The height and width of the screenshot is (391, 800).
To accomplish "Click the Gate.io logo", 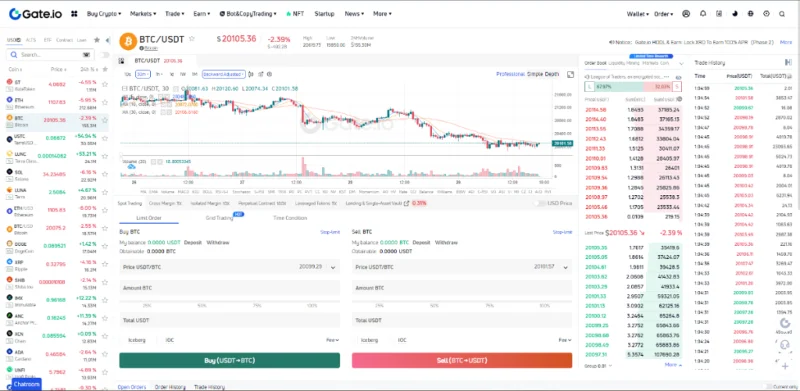I will (35, 14).
